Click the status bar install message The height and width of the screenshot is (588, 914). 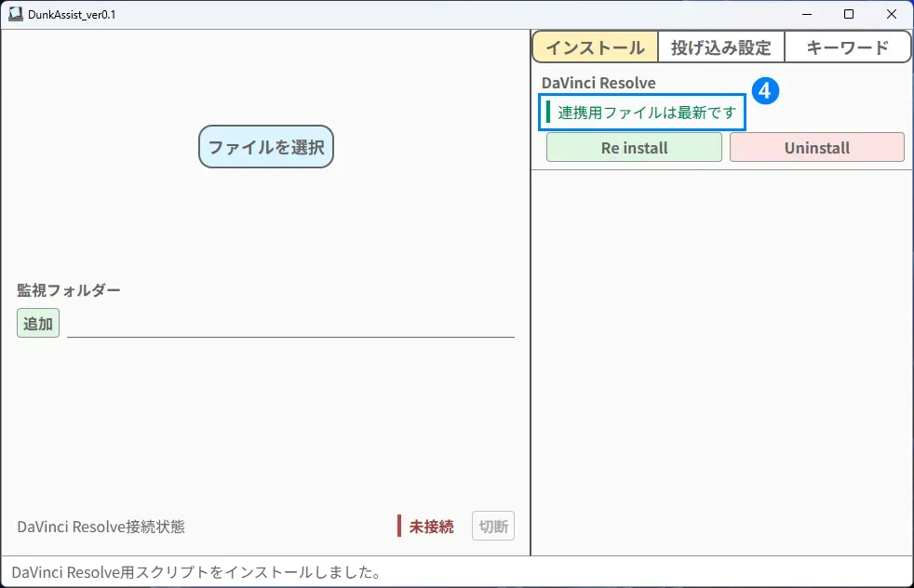point(196,571)
